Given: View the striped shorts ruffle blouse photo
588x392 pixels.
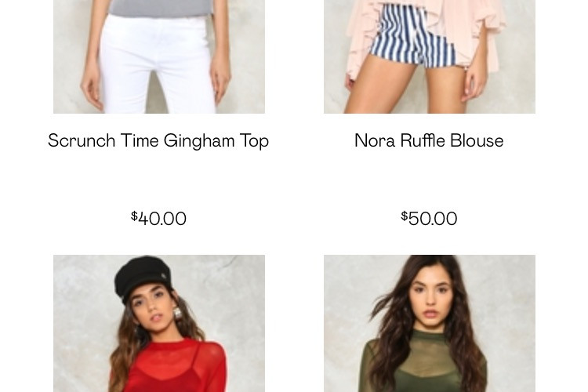Looking at the screenshot, I should (430, 56).
